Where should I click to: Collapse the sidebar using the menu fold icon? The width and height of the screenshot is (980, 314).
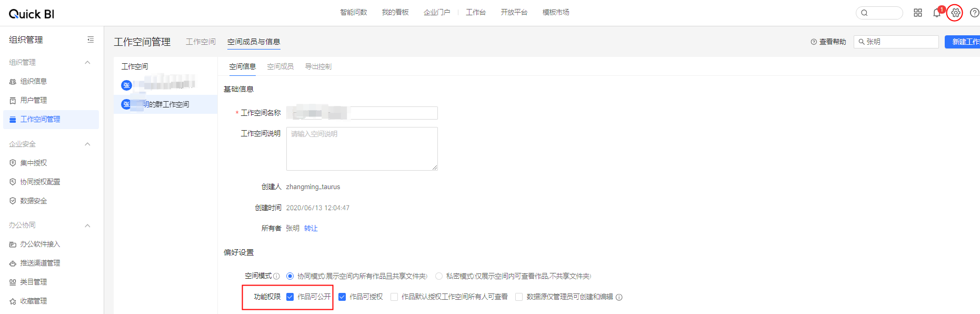pos(91,40)
